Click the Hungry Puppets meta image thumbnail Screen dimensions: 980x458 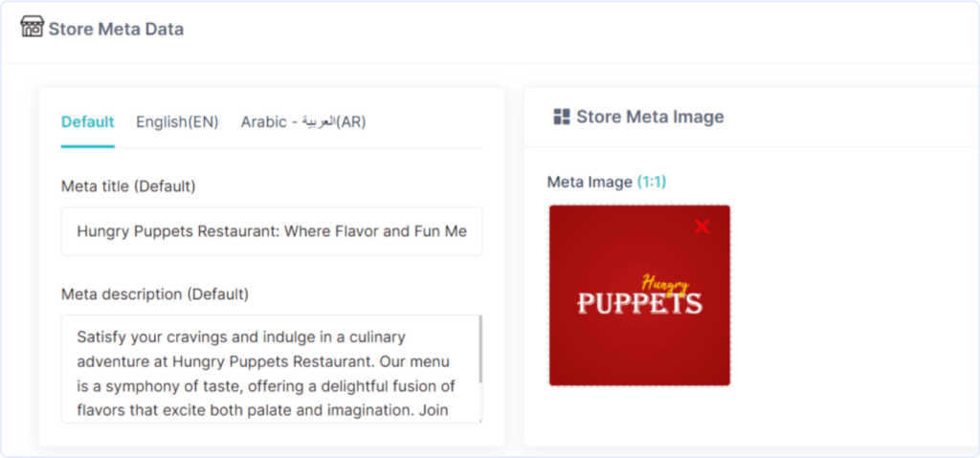(x=639, y=295)
